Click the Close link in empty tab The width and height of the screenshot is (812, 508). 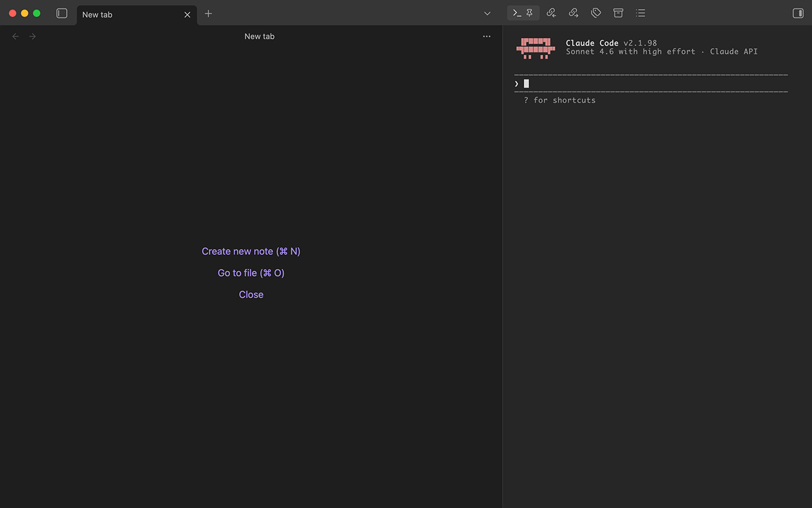pyautogui.click(x=251, y=295)
